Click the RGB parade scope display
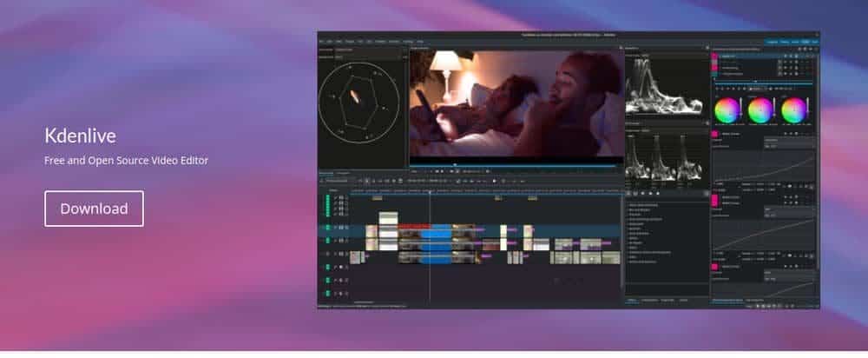Image resolution: width=868 pixels, height=358 pixels. click(664, 156)
